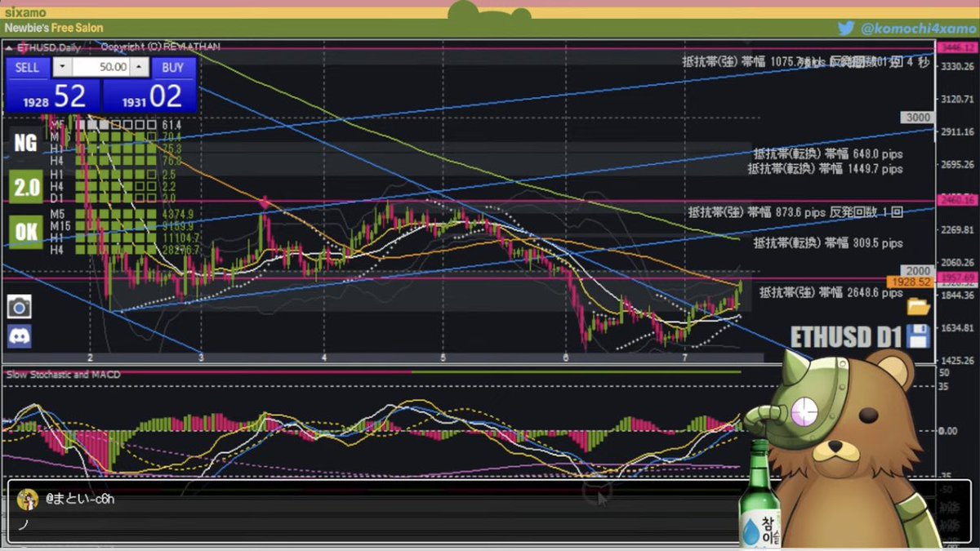This screenshot has width=980, height=551.
Task: Click the 50.00 lot size field
Action: click(x=100, y=67)
